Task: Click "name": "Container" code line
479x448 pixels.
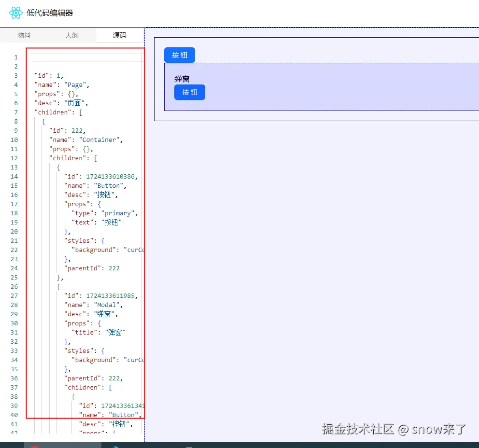Action: tap(86, 140)
